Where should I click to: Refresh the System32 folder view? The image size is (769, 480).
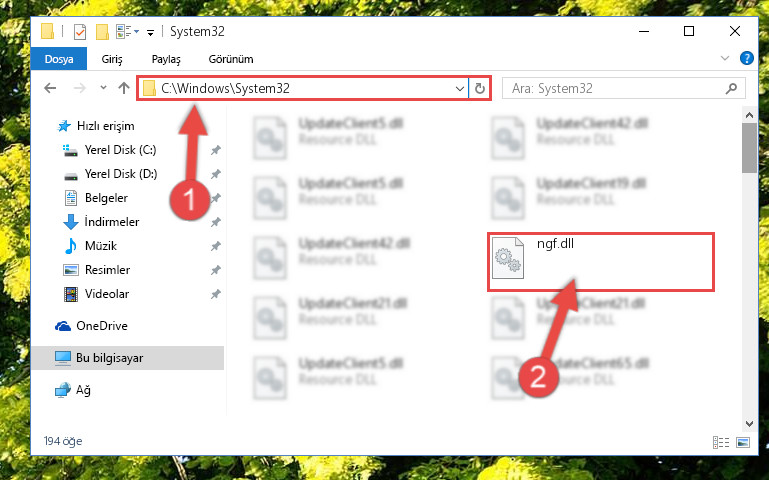(480, 89)
